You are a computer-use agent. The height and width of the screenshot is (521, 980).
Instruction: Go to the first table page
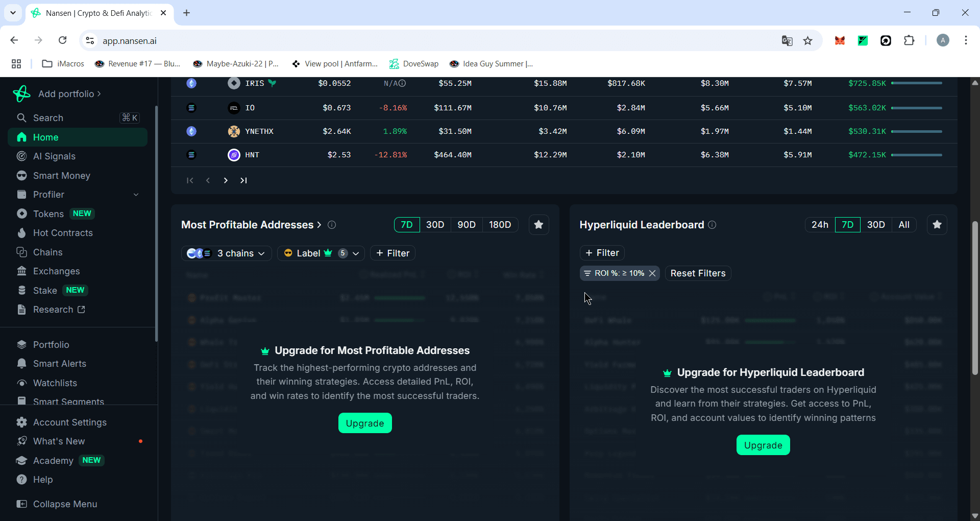[190, 180]
